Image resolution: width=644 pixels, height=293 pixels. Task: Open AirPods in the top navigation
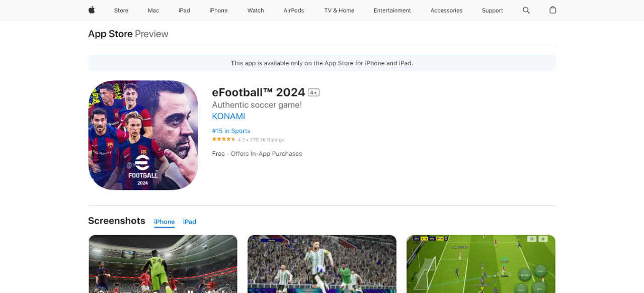pyautogui.click(x=294, y=11)
